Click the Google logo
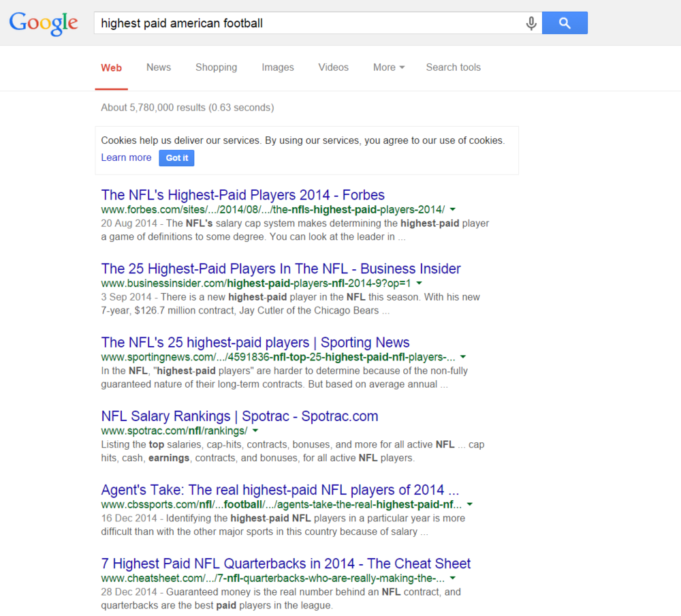Viewport: 681px width, 616px height. pos(44,23)
